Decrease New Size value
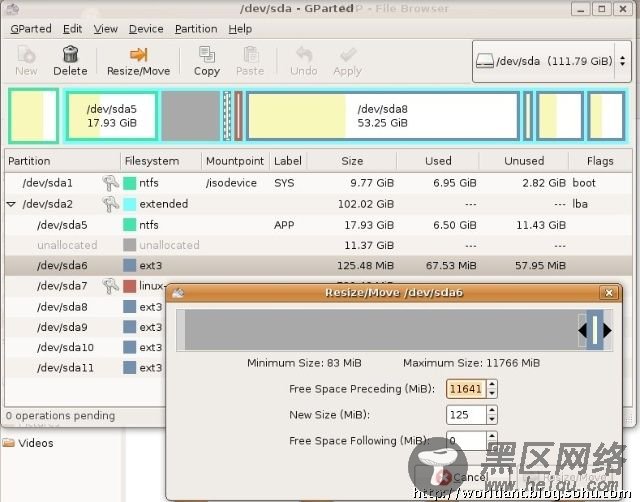 point(492,419)
